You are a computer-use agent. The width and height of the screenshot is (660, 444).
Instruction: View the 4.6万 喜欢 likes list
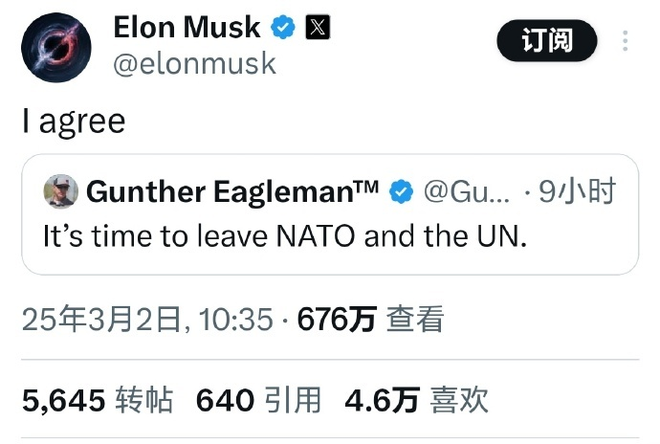click(x=416, y=401)
